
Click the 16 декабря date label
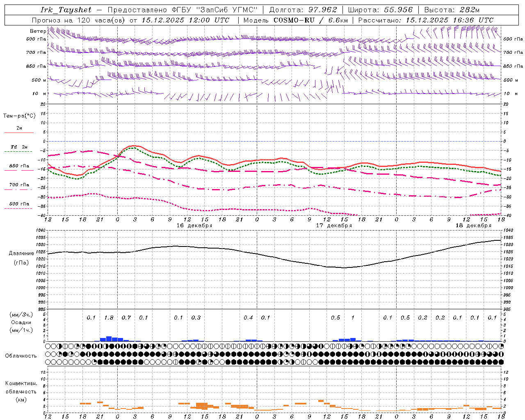pyautogui.click(x=194, y=226)
